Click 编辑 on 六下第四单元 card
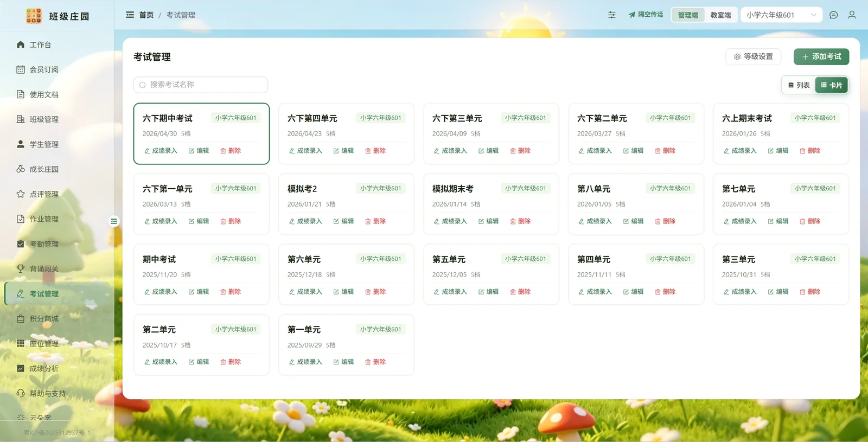This screenshot has height=442, width=868. point(343,151)
